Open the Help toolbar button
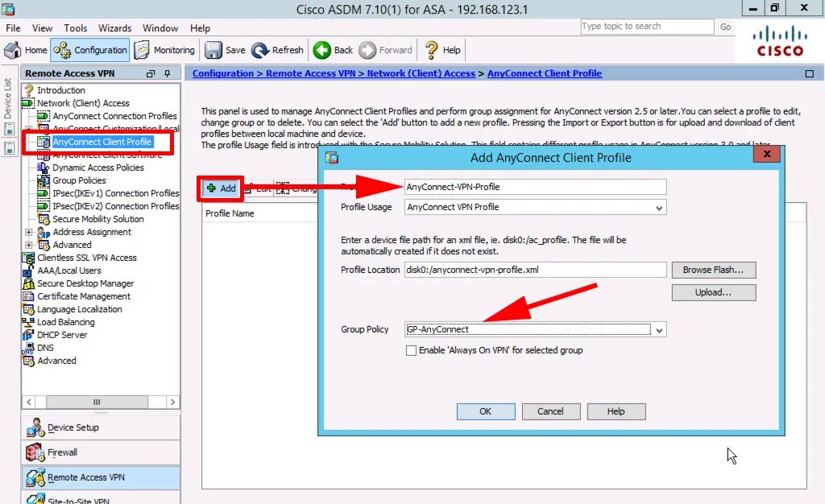Image resolution: width=825 pixels, height=504 pixels. [442, 50]
